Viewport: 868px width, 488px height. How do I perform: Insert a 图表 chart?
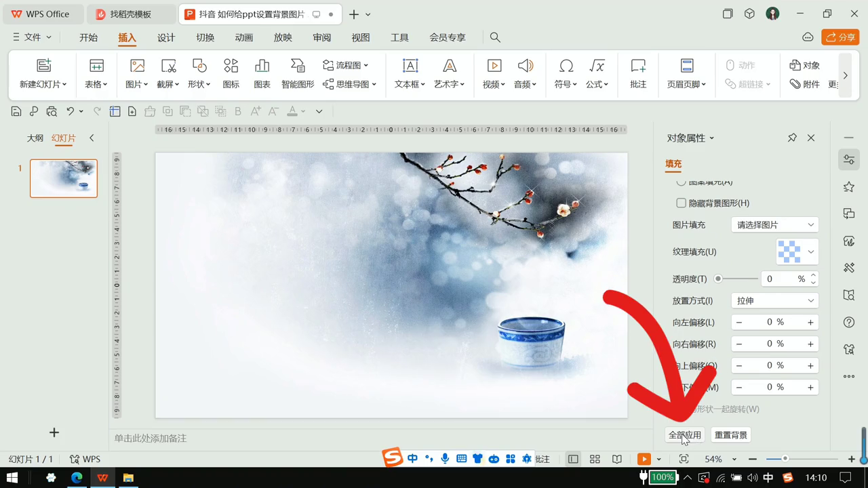[261, 73]
